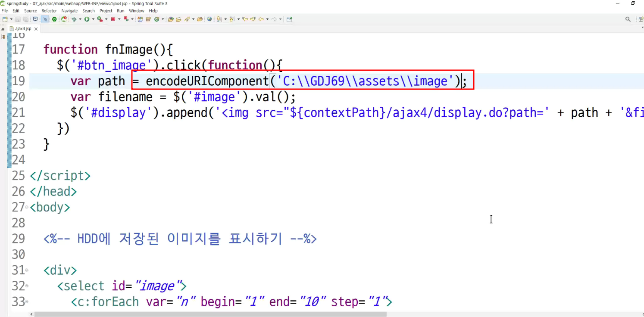Screen dimensions: 644x317
Task: Open the Edit menu
Action: pos(16,11)
